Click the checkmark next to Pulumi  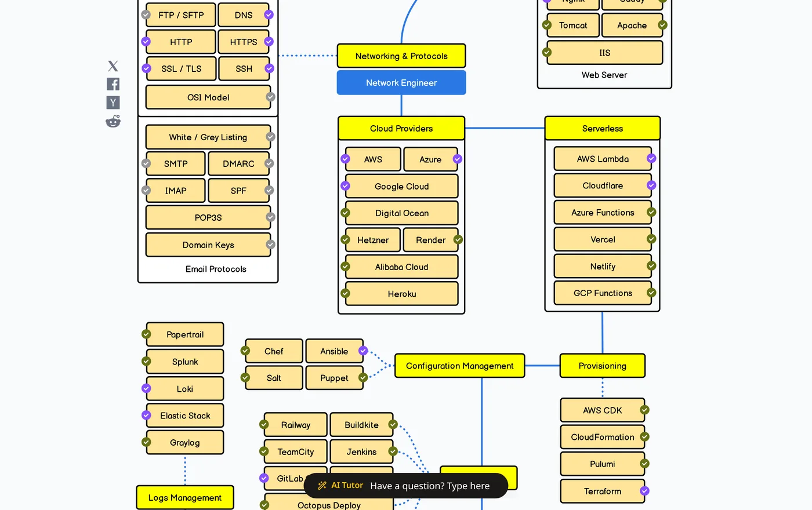644,464
